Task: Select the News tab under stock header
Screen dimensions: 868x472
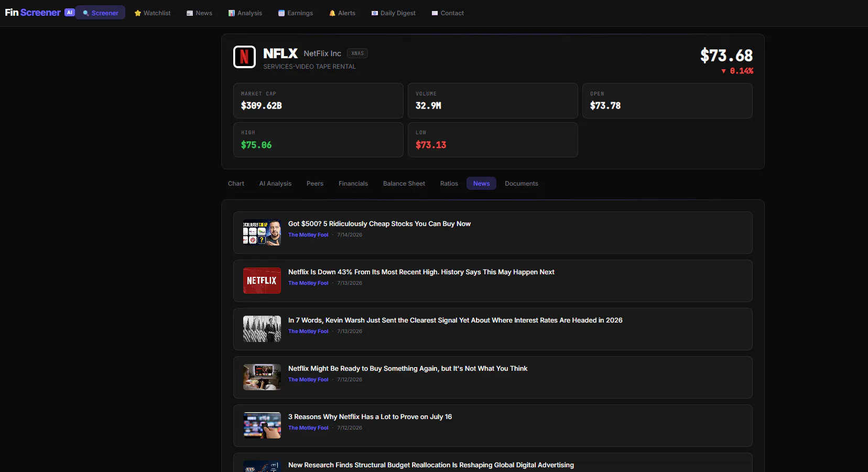Action: coord(481,184)
